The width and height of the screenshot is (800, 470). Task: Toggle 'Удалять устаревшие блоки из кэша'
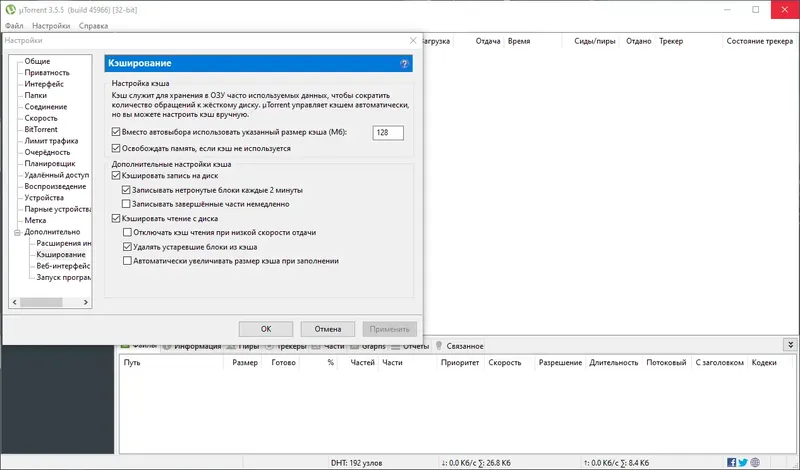click(127, 246)
